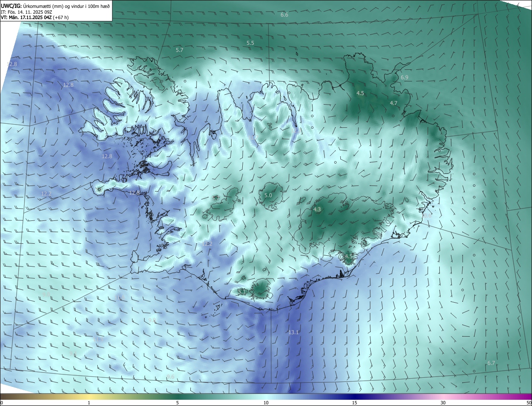Viewport: 532px width, 406px height.
Task: Click the 50 tick on the colour scale
Action: 529,403
